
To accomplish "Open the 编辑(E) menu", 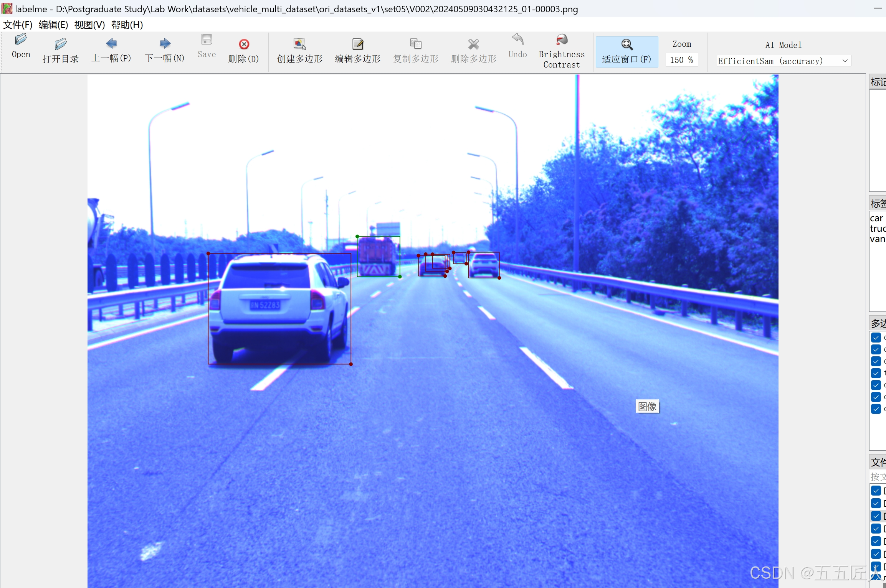I will click(x=53, y=25).
